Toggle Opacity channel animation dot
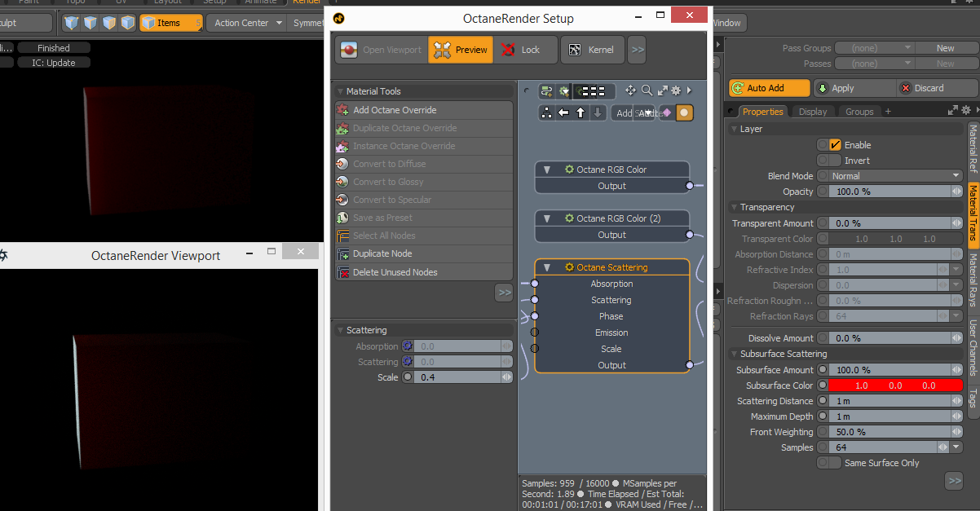The image size is (980, 511). point(823,192)
